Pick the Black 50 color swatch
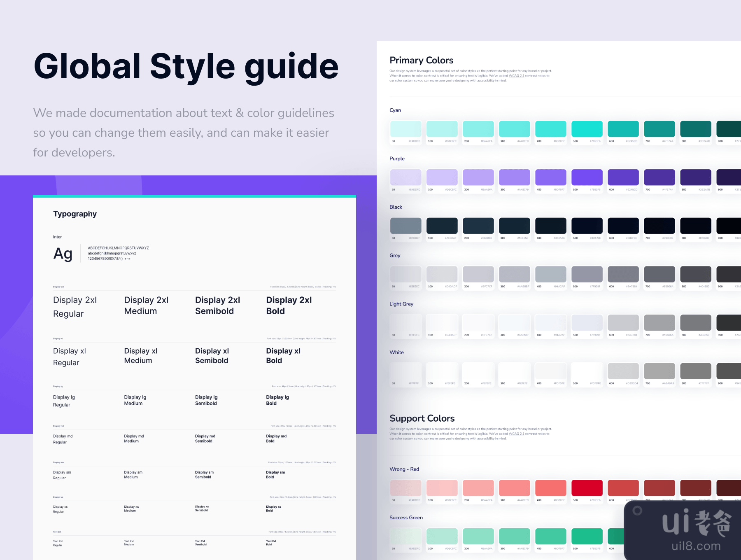 click(x=405, y=226)
